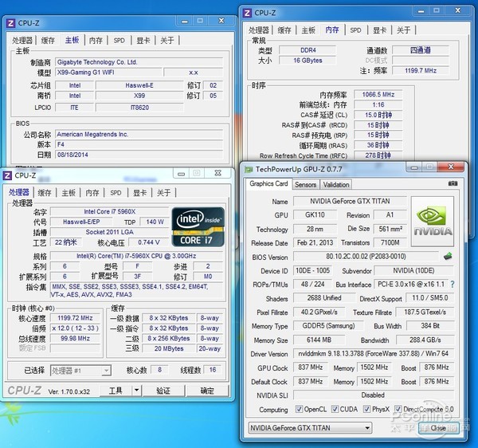The width and height of the screenshot is (478, 448).
Task: Click the GPU field GK110
Action: (x=315, y=214)
